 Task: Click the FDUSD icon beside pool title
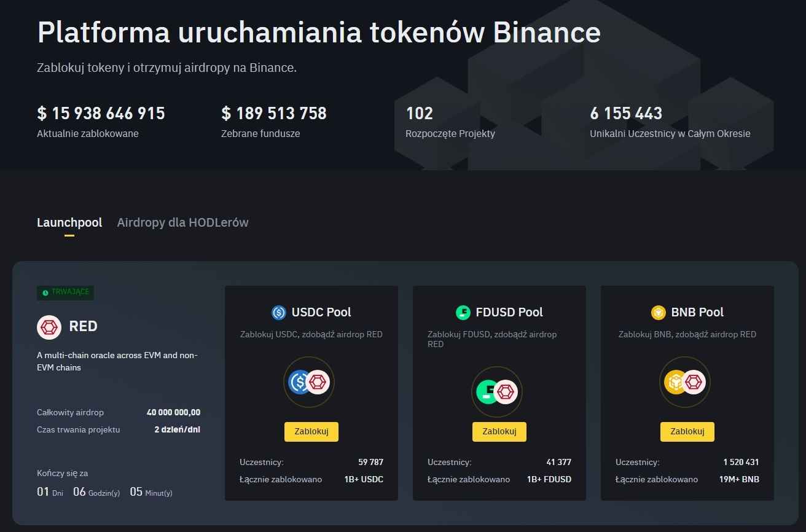463,313
